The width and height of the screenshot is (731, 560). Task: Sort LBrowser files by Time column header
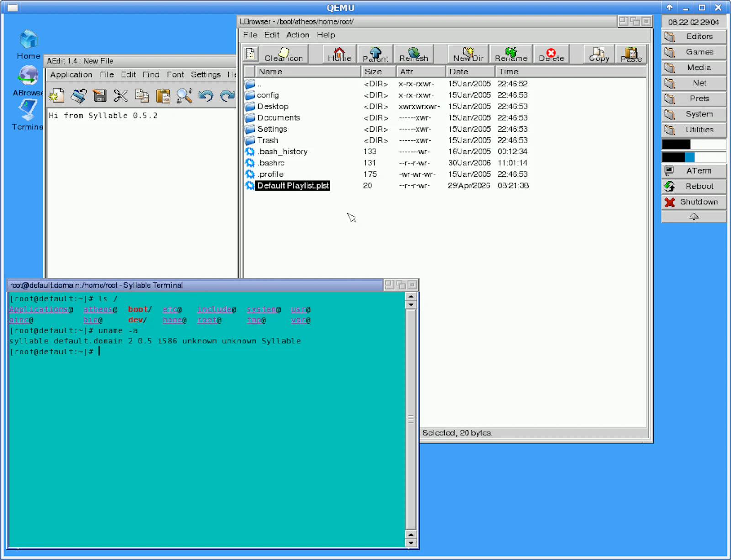[x=571, y=72]
